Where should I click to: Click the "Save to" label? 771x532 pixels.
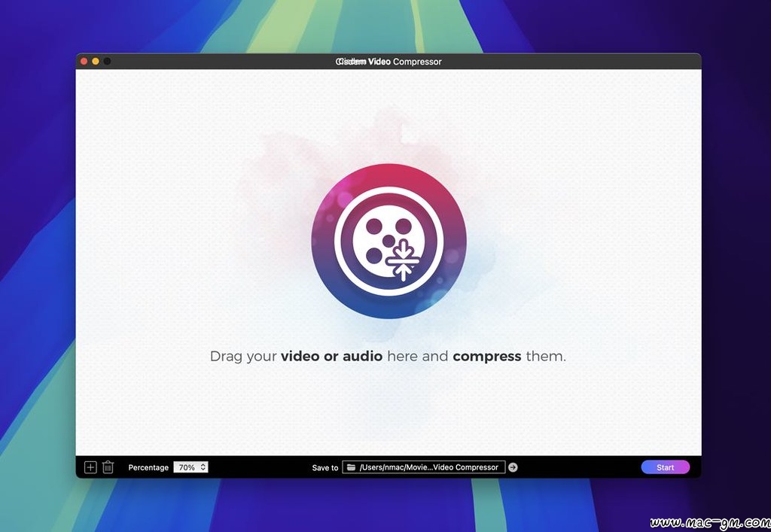pyautogui.click(x=325, y=467)
